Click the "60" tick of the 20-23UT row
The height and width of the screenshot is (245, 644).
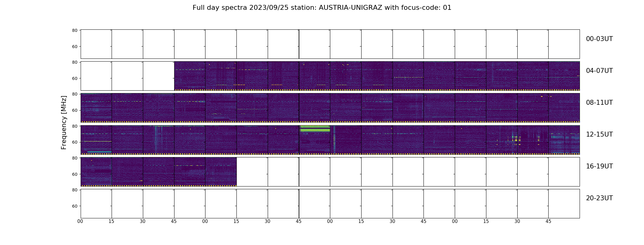coord(75,206)
